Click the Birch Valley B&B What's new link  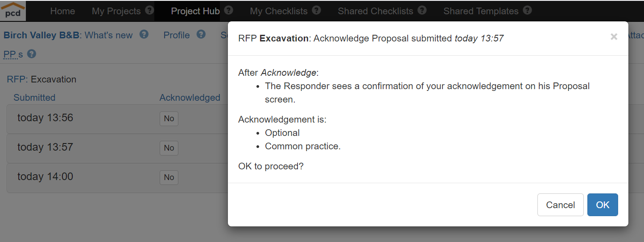[x=68, y=35]
